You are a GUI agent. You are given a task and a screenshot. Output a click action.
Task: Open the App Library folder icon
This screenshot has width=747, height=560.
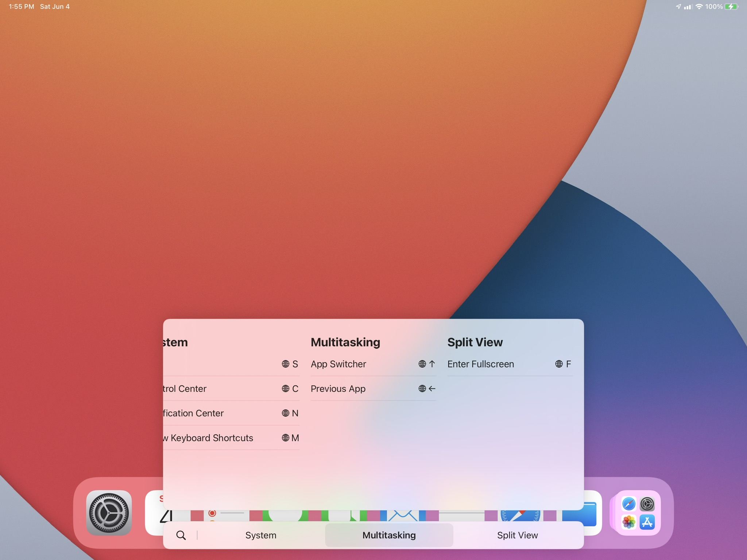638,513
